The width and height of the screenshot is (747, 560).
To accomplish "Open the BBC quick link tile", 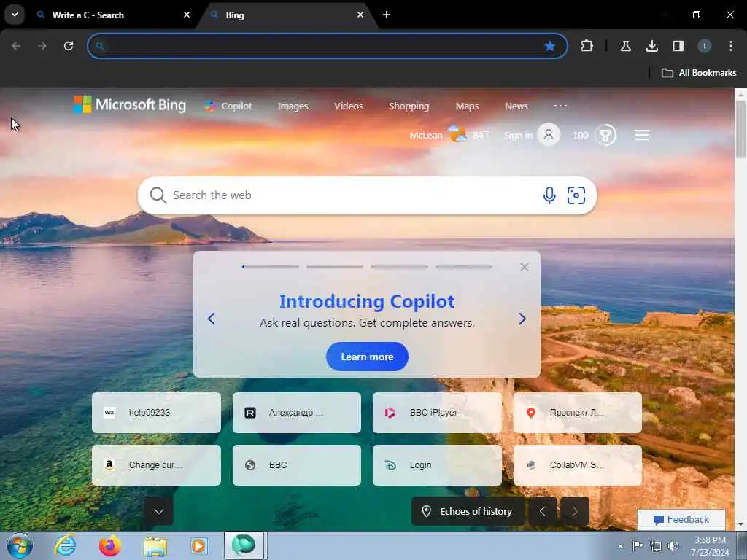I will [x=297, y=465].
